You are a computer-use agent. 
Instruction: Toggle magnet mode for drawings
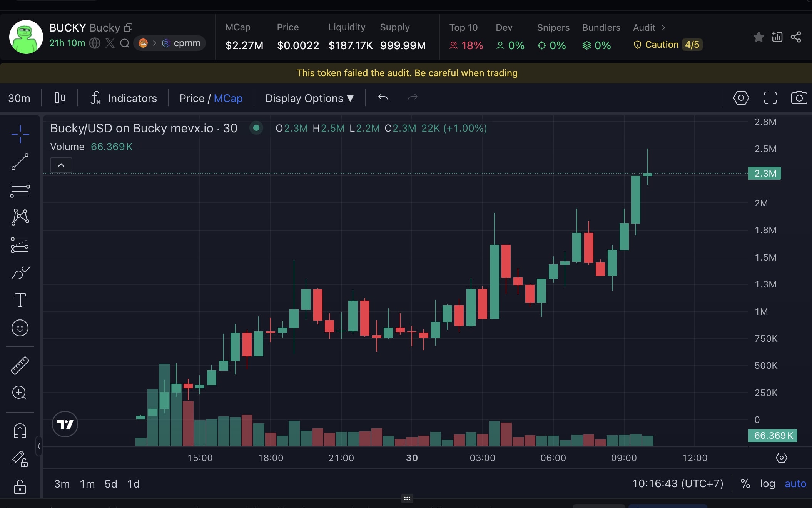(x=20, y=431)
